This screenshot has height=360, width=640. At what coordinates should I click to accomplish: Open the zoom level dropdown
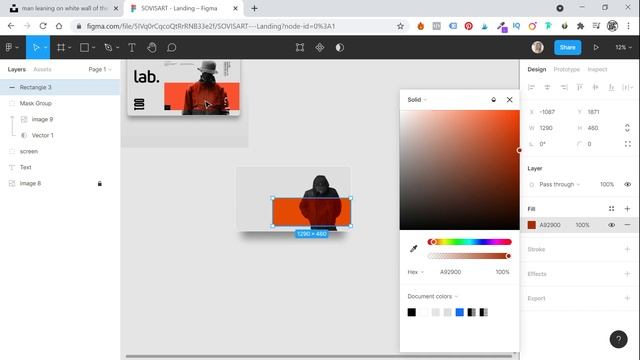pos(623,47)
